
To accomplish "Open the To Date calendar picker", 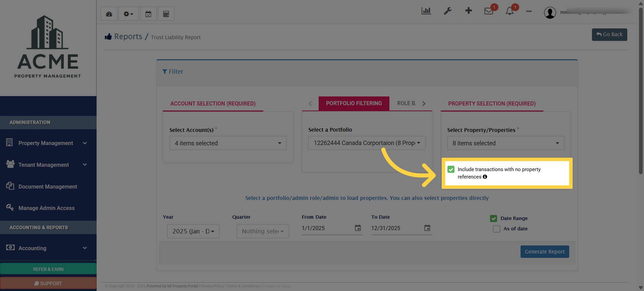I will [x=427, y=228].
